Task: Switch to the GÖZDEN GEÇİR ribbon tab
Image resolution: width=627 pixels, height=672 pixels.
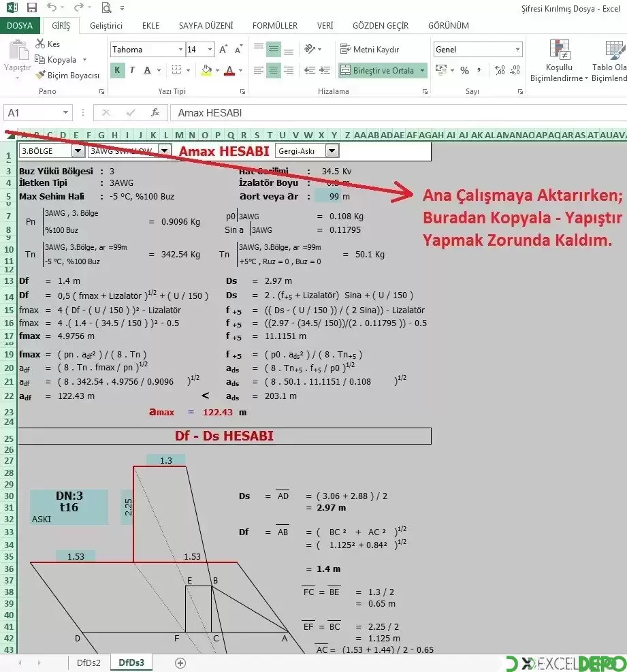Action: click(x=380, y=26)
